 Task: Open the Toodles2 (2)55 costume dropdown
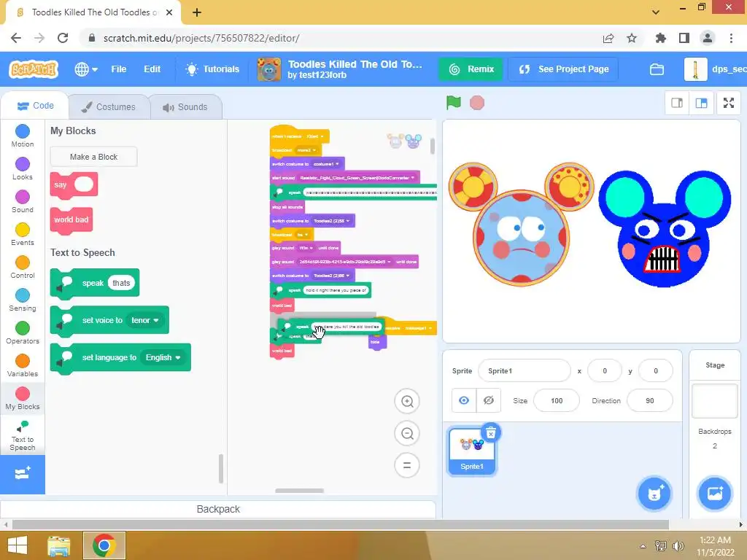[332, 221]
